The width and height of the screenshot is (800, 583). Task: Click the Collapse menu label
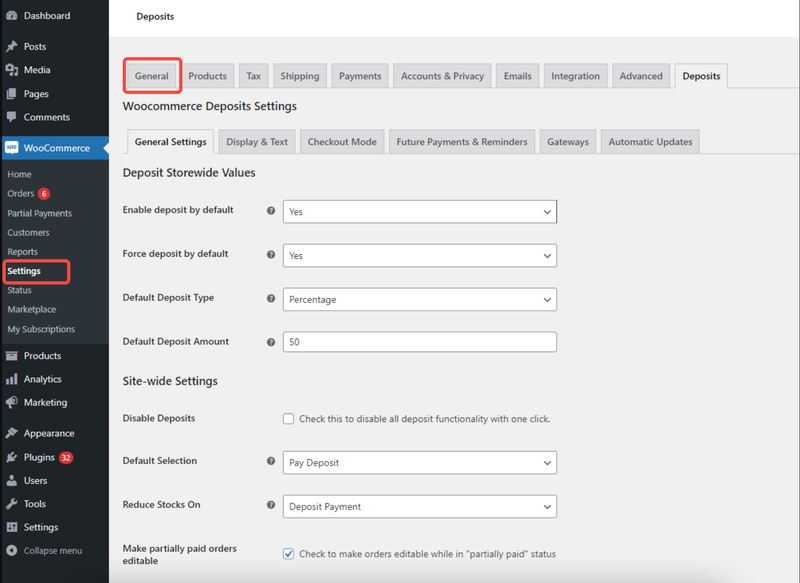click(x=53, y=551)
